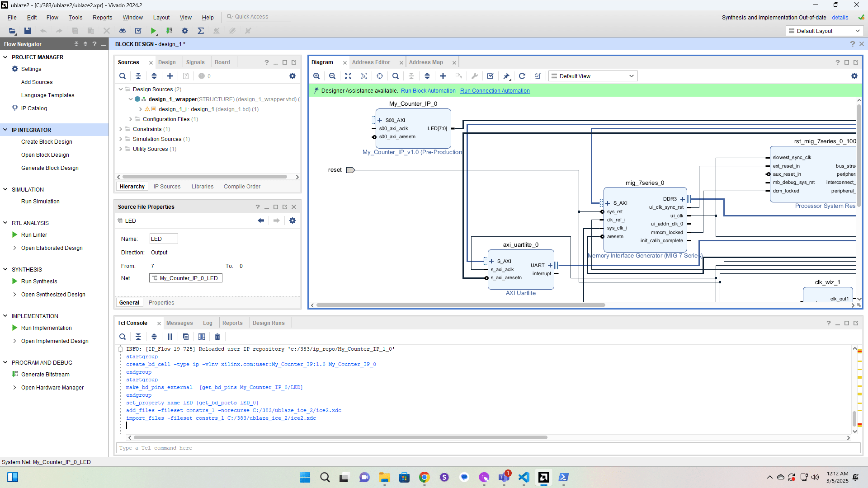868x488 pixels.
Task: Click the Zoom Fit diagram icon
Action: coord(348,76)
